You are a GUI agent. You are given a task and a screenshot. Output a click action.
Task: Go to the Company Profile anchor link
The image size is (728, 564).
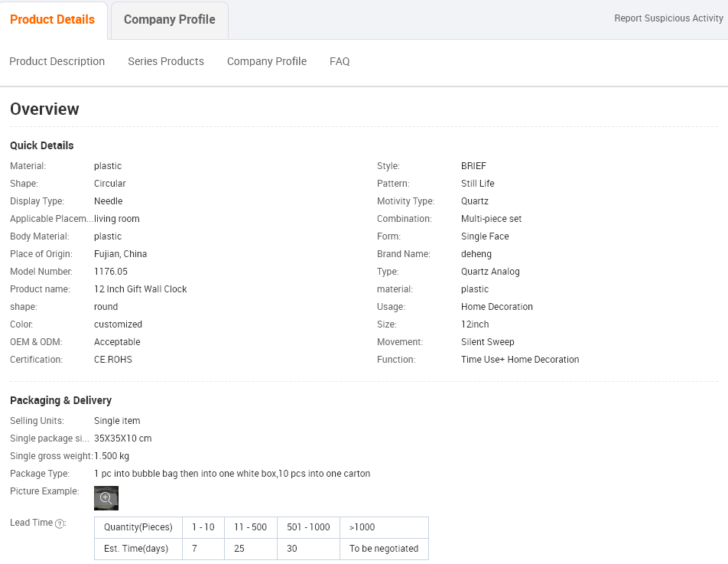pyautogui.click(x=266, y=61)
